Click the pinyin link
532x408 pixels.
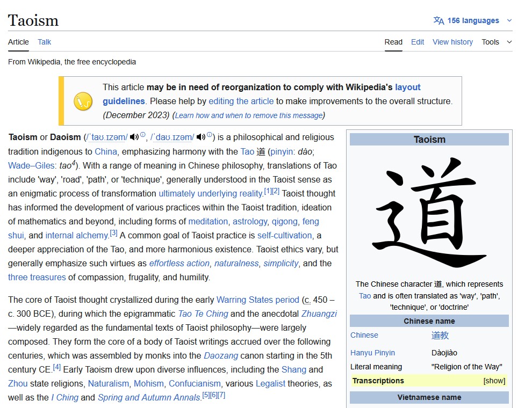coord(282,151)
